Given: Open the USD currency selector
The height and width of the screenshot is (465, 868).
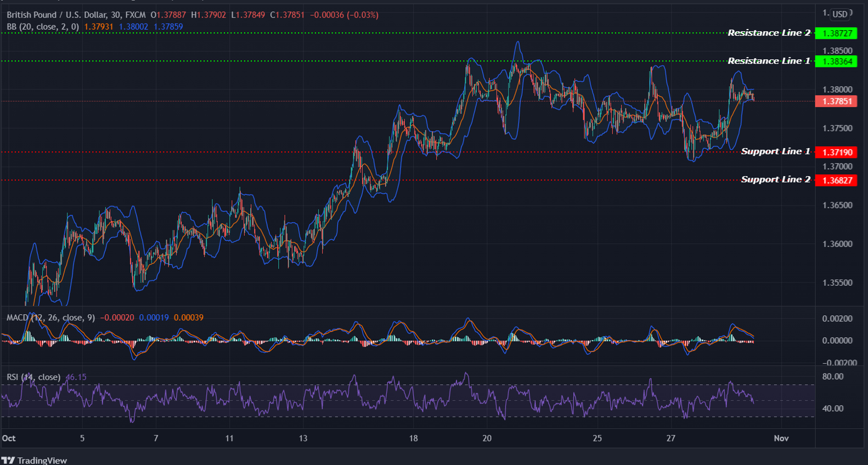Looking at the screenshot, I should [840, 14].
